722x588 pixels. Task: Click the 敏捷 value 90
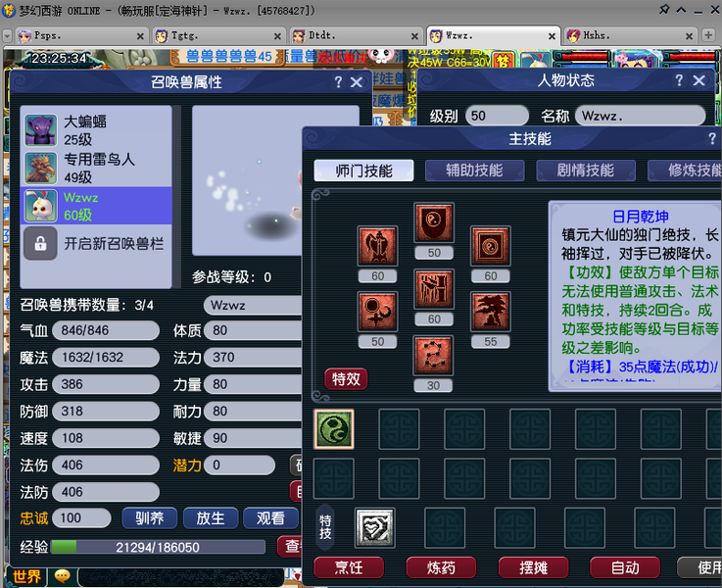tap(254, 438)
